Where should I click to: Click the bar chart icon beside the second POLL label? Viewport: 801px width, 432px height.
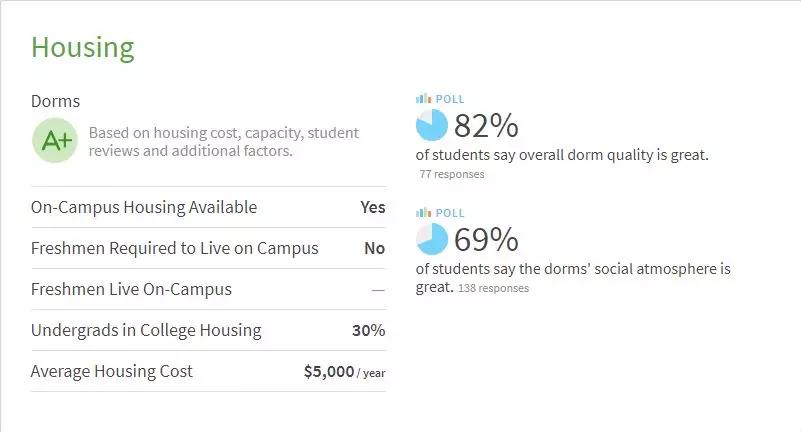coord(423,213)
